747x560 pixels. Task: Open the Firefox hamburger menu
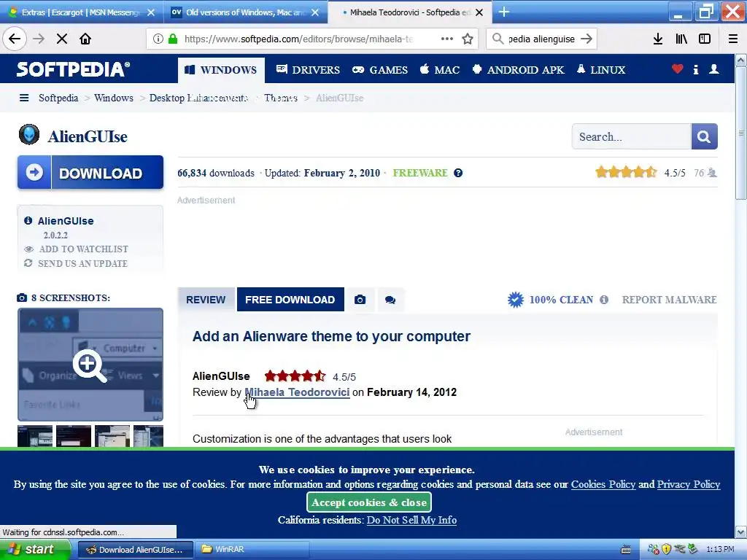(x=733, y=39)
